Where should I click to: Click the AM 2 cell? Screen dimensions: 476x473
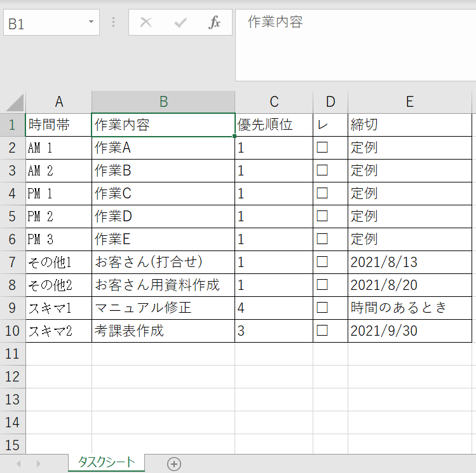click(58, 170)
